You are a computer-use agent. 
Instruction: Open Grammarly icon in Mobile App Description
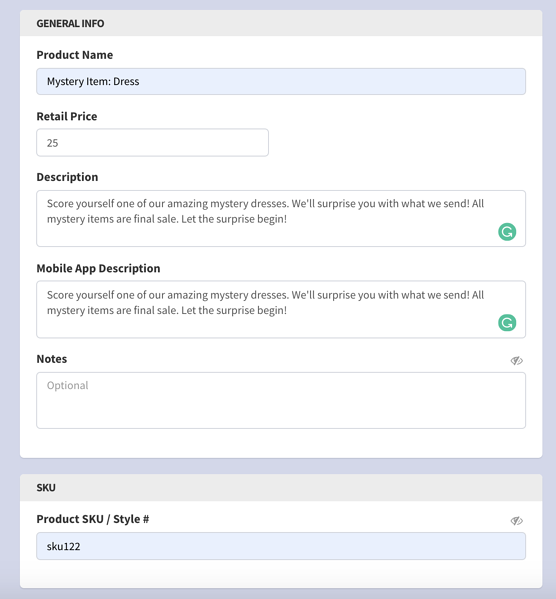[x=507, y=323]
